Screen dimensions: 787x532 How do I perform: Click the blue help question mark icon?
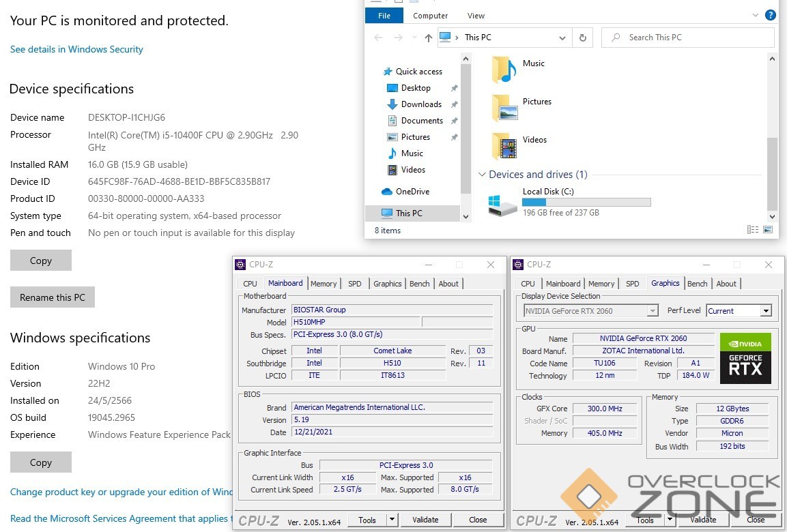point(770,15)
